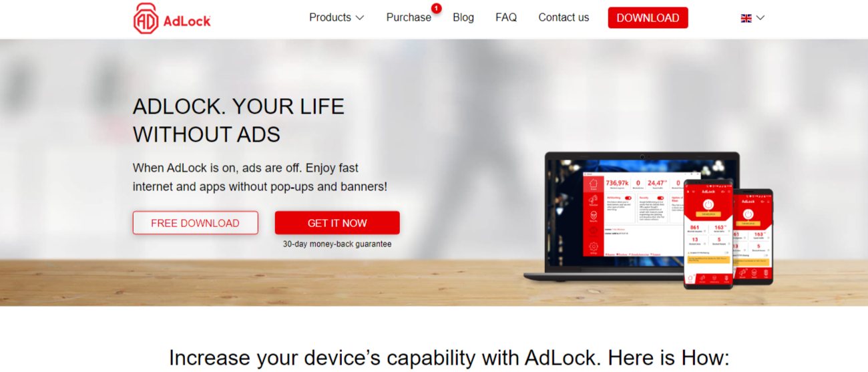868x372 pixels.
Task: Click the Adblocker megaphone icon on laptop screen
Action: (593, 199)
